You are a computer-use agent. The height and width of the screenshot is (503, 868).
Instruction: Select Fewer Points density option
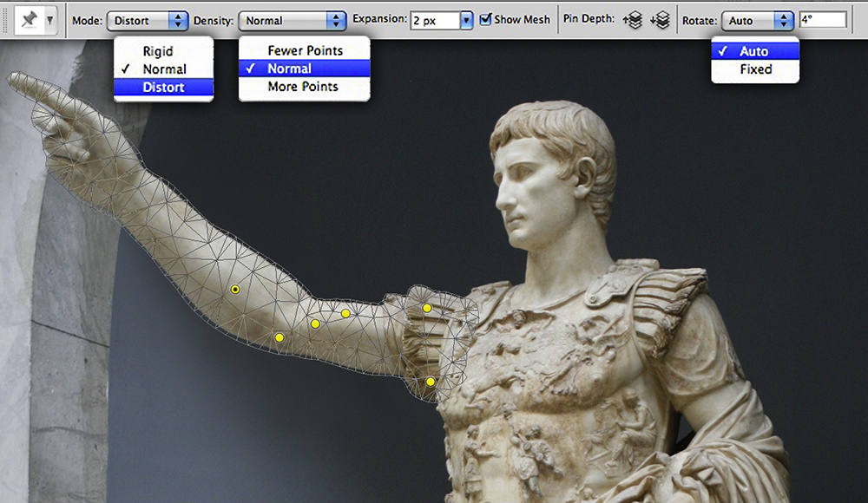point(305,50)
